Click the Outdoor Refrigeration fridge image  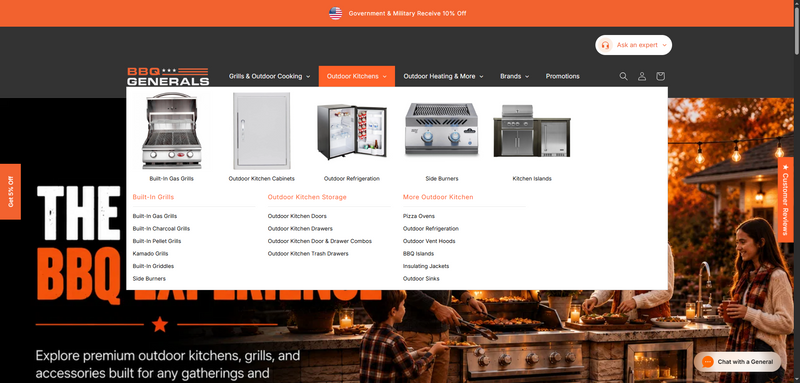[x=352, y=132]
